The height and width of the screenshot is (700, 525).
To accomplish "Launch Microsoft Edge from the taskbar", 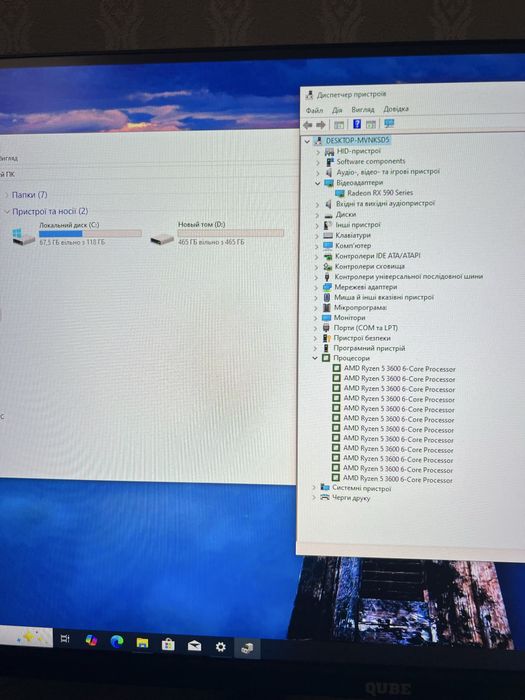I will coord(117,642).
